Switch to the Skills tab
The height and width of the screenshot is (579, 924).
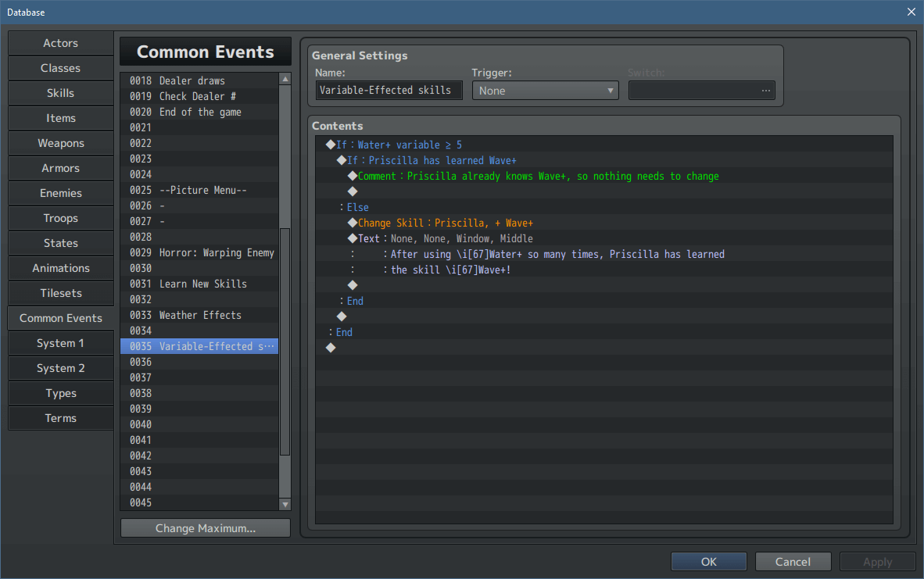[x=61, y=93]
